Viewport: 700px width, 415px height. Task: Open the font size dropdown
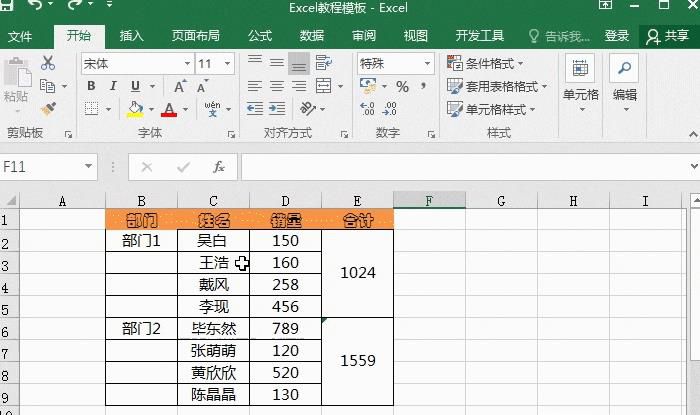(x=227, y=64)
